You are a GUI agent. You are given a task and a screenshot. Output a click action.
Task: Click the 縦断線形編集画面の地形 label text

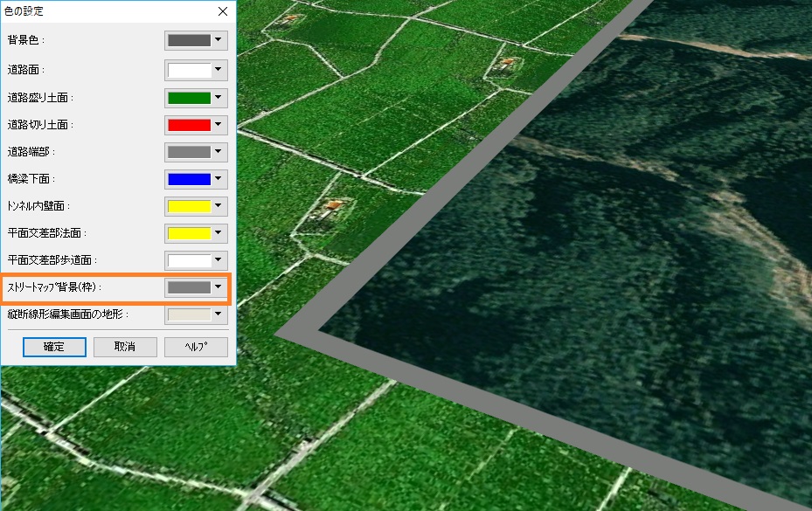pyautogui.click(x=68, y=314)
